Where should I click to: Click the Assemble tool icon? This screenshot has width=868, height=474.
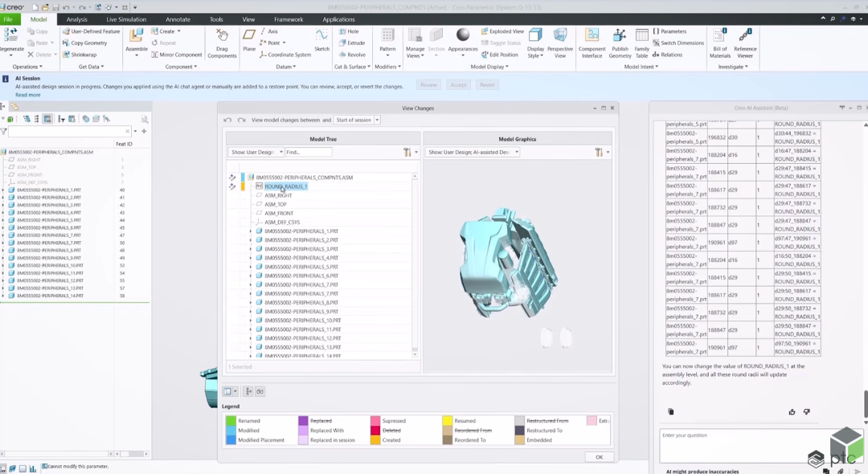pyautogui.click(x=136, y=36)
